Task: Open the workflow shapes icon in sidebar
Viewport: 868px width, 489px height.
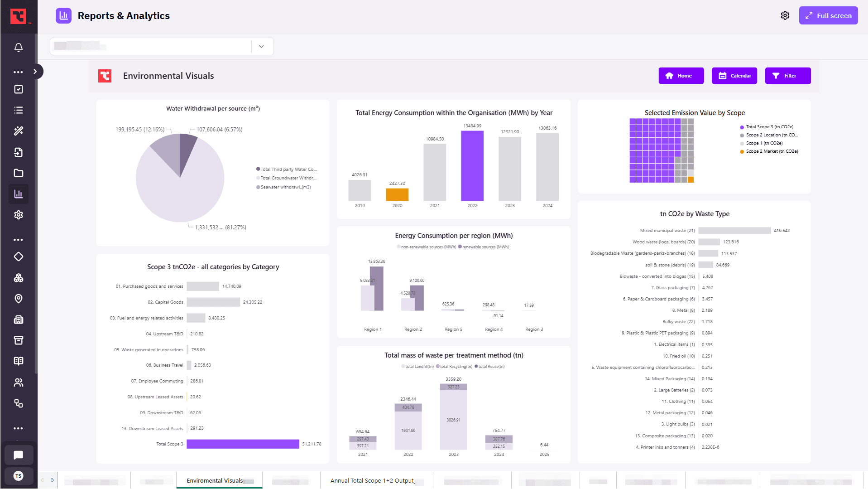Action: coord(19,403)
